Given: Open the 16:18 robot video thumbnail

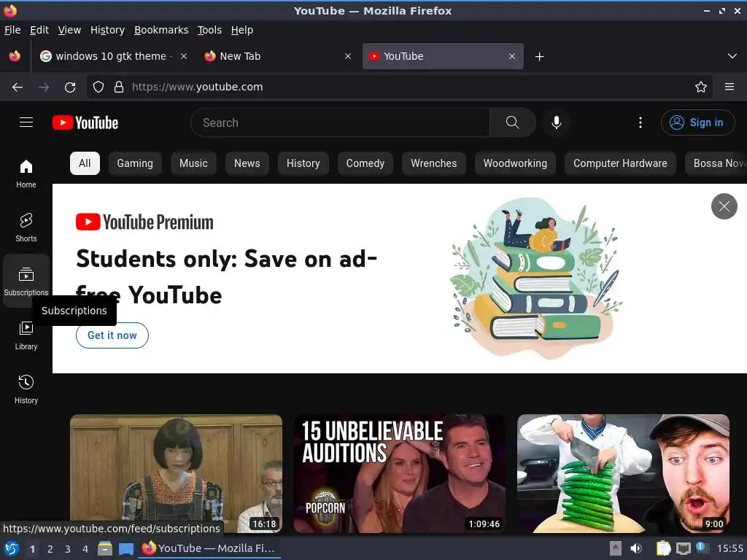Looking at the screenshot, I should click(176, 473).
